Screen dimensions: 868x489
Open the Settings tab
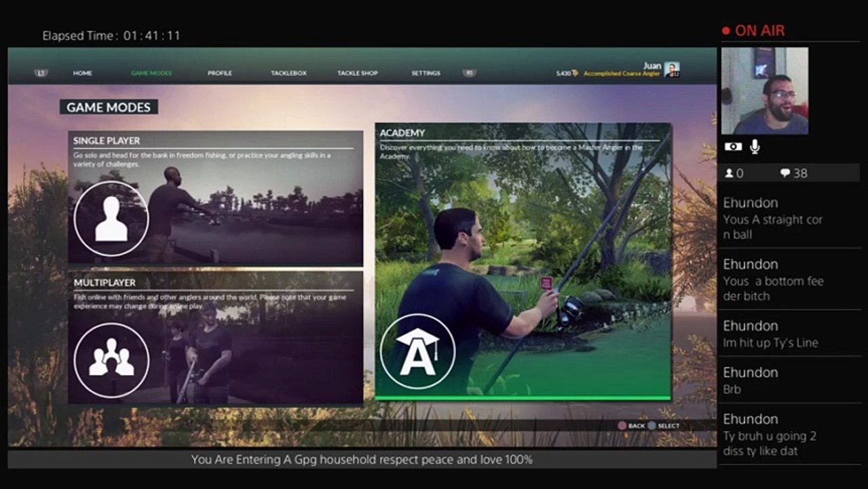pos(426,73)
